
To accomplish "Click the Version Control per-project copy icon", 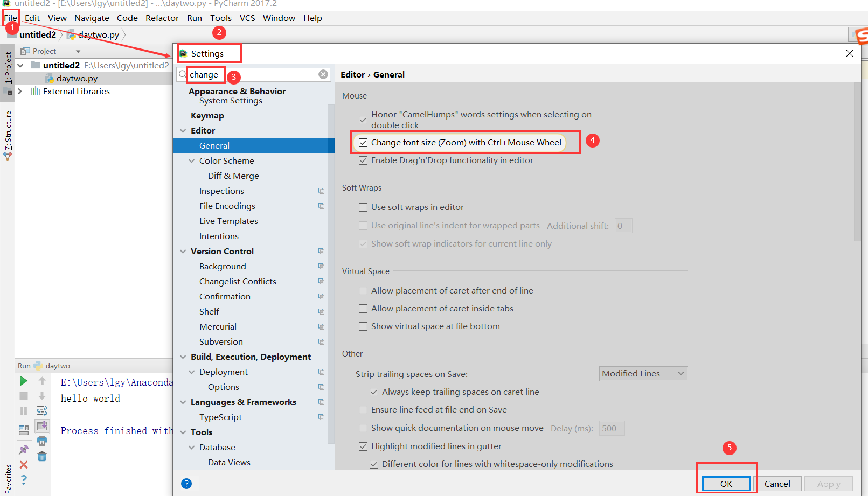I will pos(321,252).
